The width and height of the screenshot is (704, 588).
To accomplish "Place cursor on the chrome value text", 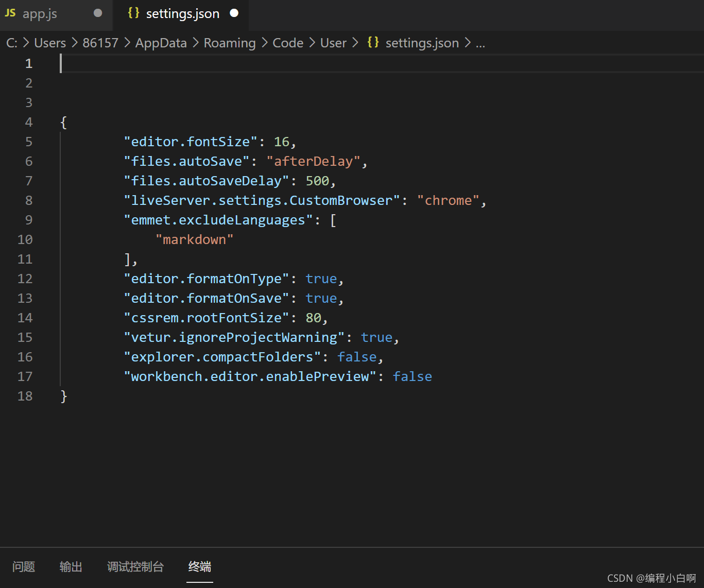I will click(448, 200).
